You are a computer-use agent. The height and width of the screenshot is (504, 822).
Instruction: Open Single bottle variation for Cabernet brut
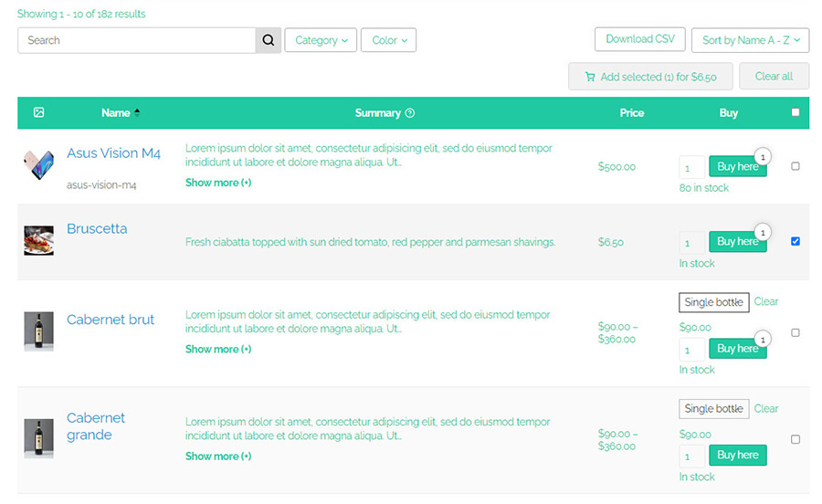pyautogui.click(x=714, y=302)
